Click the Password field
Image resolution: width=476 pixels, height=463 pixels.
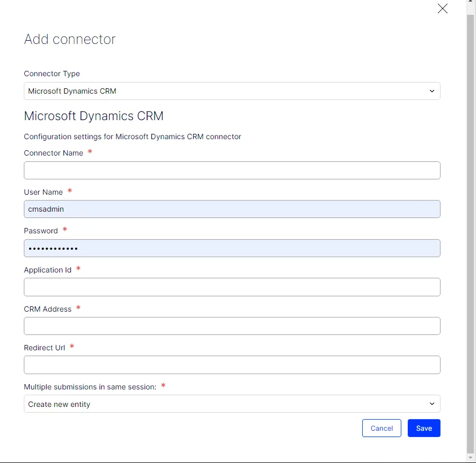[232, 248]
